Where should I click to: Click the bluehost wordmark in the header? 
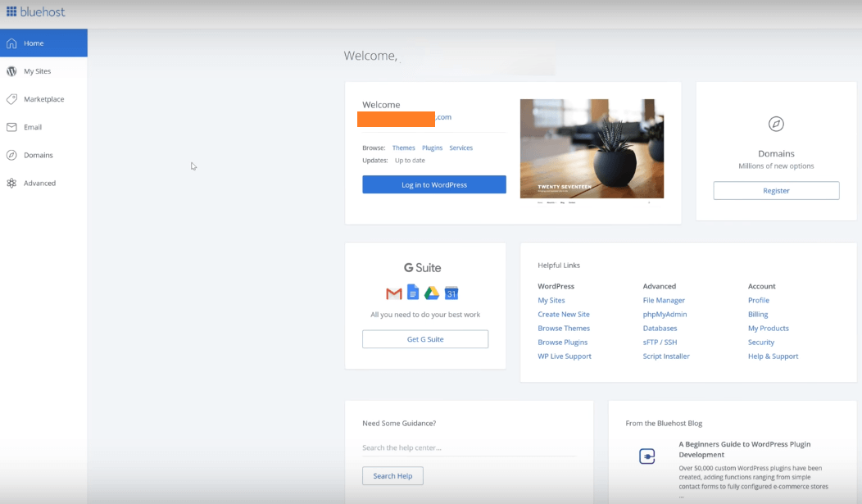coord(43,11)
